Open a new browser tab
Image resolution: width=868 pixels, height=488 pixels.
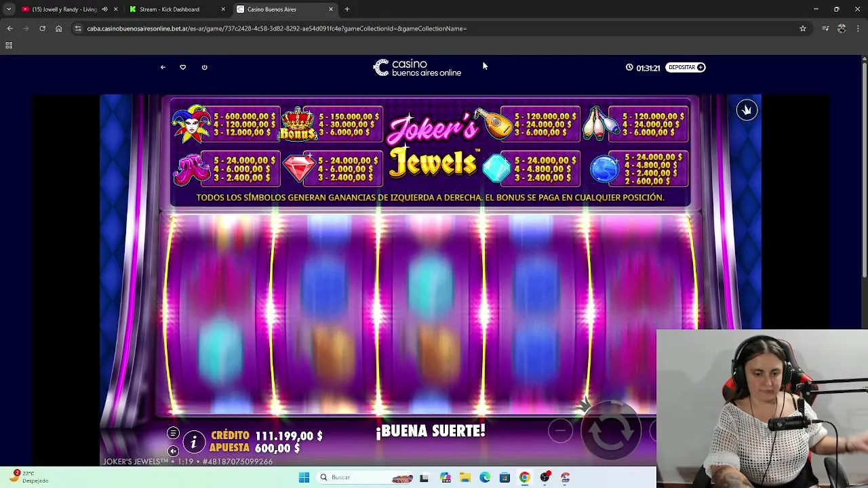click(x=347, y=9)
